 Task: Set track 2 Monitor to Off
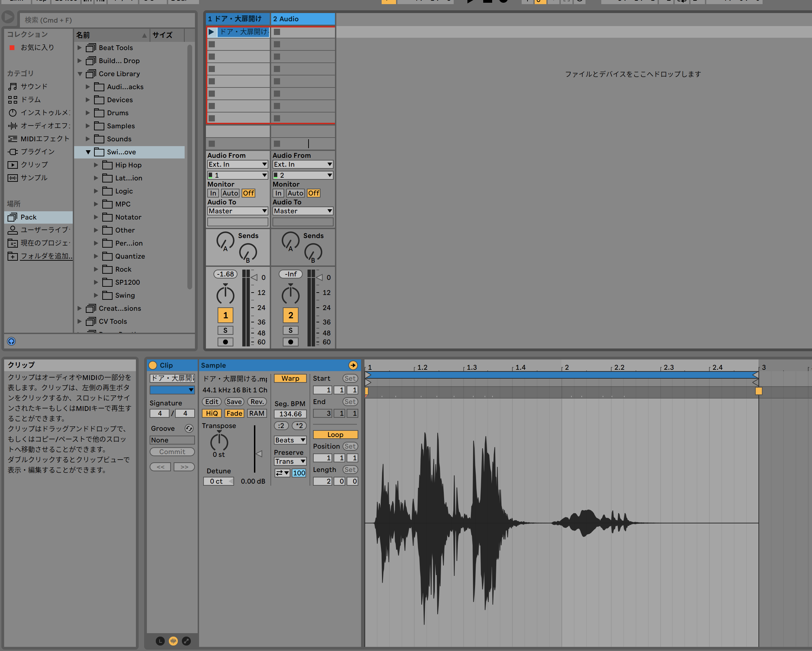click(314, 193)
